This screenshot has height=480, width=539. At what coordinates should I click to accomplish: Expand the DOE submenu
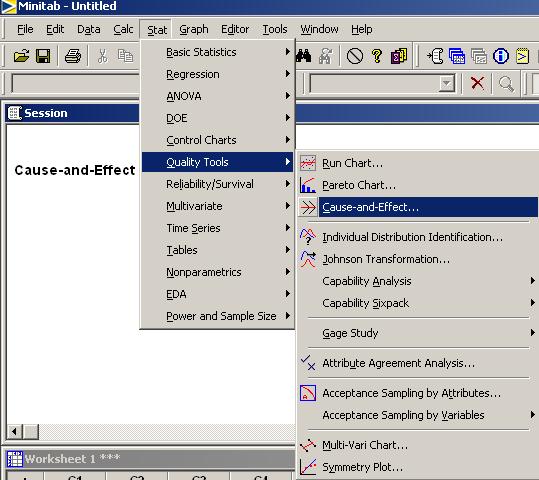218,118
